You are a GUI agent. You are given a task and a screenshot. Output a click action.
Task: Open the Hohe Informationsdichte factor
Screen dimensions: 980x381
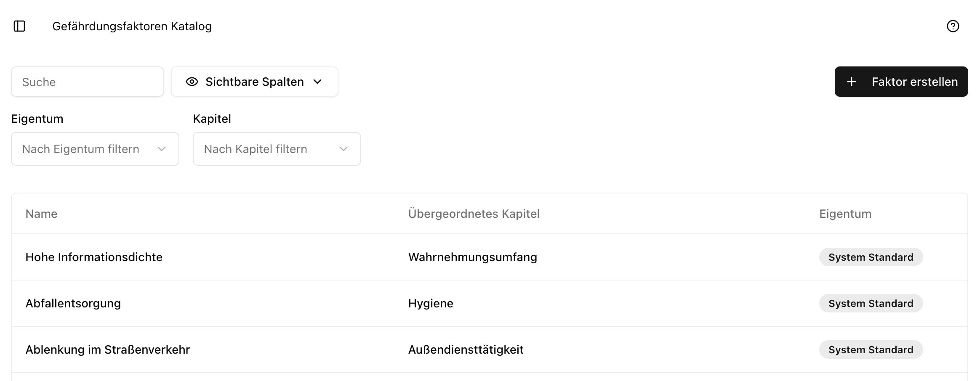(94, 257)
